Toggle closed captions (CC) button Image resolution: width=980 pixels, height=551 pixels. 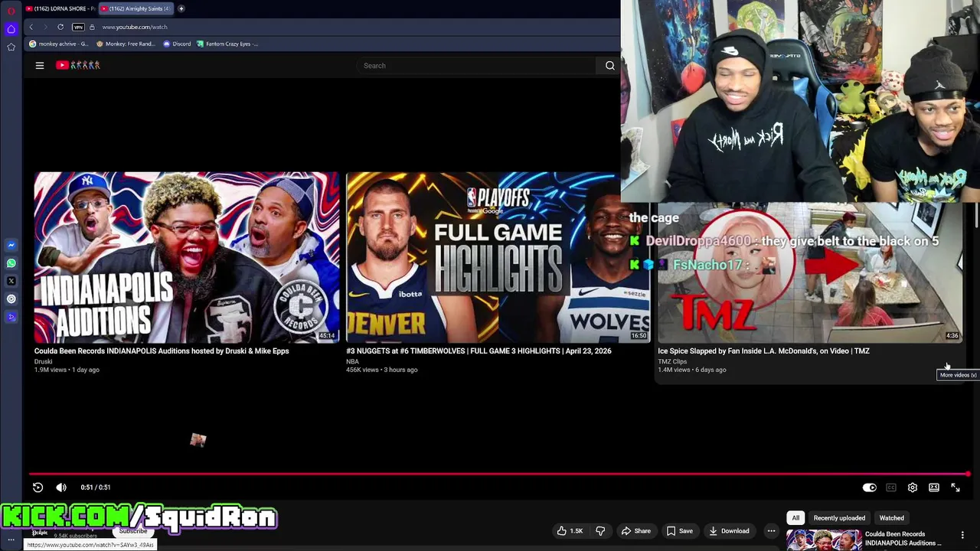[x=891, y=487]
